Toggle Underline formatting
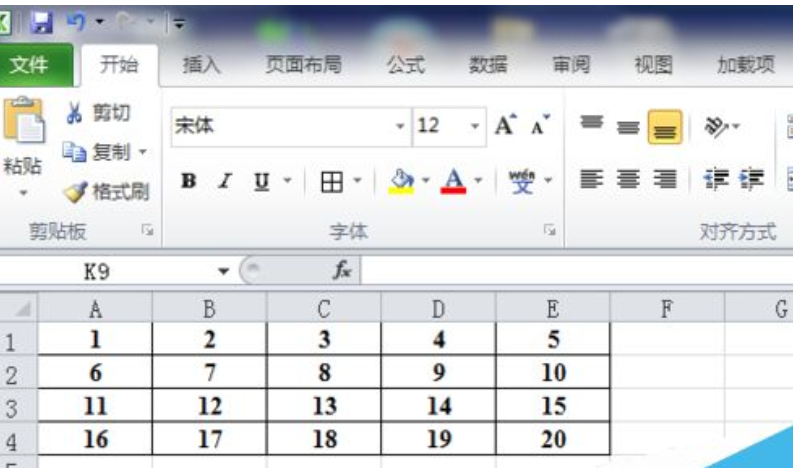The height and width of the screenshot is (468, 793). click(x=261, y=181)
